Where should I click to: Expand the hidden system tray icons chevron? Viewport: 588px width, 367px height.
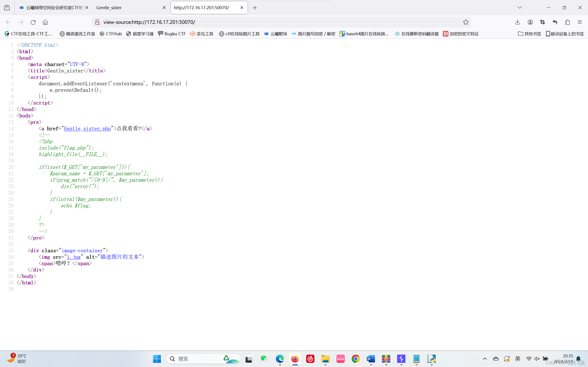[485, 359]
